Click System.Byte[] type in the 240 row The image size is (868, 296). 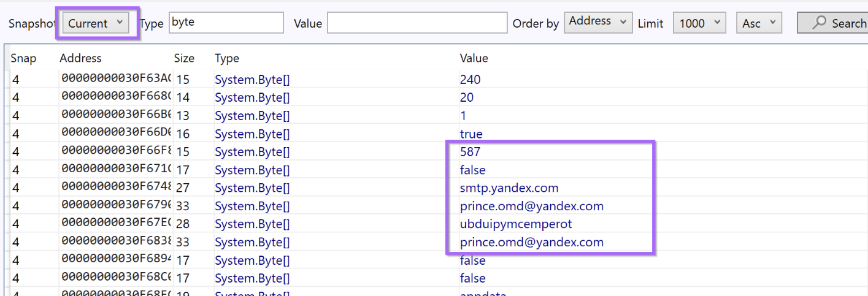pos(252,80)
